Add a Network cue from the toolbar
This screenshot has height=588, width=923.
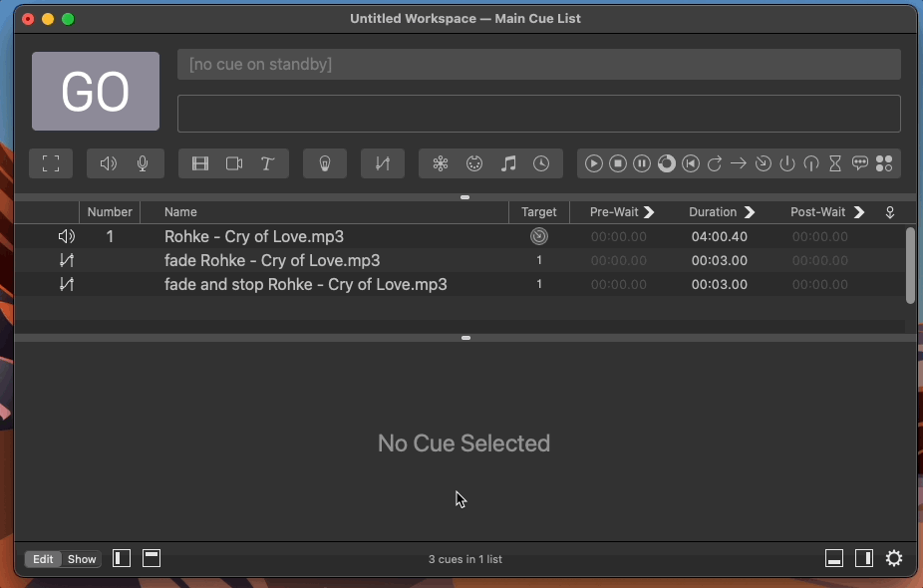(441, 163)
